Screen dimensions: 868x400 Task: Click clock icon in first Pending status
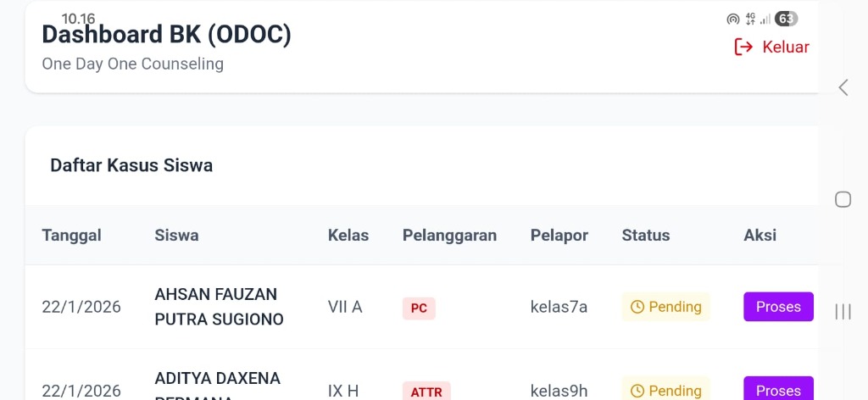pos(637,307)
